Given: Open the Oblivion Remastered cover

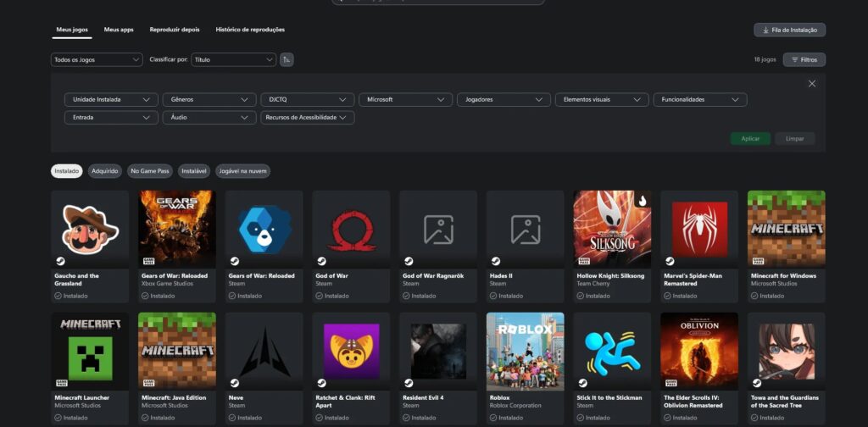Looking at the screenshot, I should (x=699, y=352).
